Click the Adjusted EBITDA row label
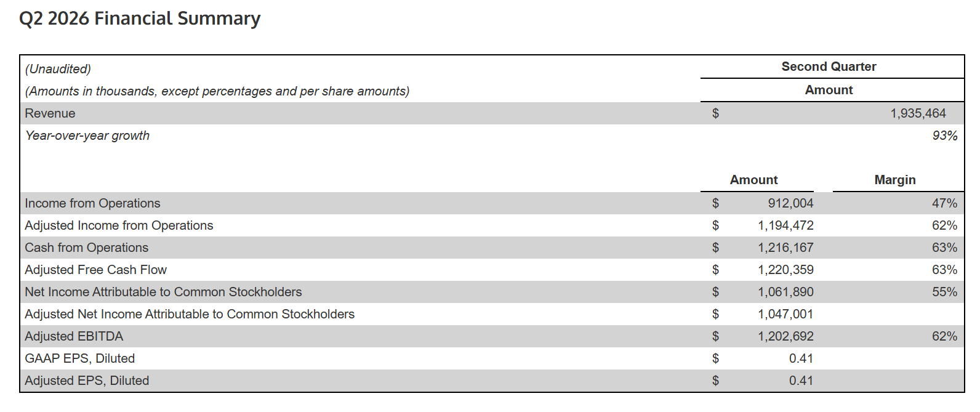The image size is (980, 412). coord(74,336)
